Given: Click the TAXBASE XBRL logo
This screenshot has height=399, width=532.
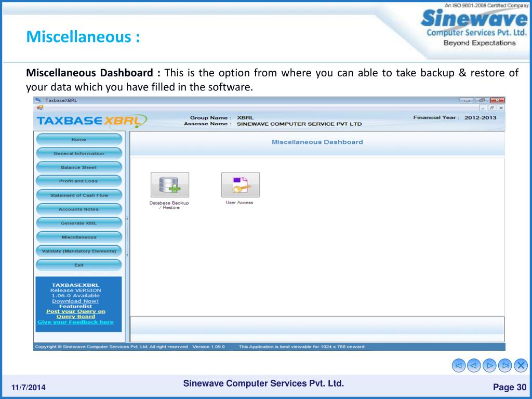Looking at the screenshot, I should coord(91,121).
